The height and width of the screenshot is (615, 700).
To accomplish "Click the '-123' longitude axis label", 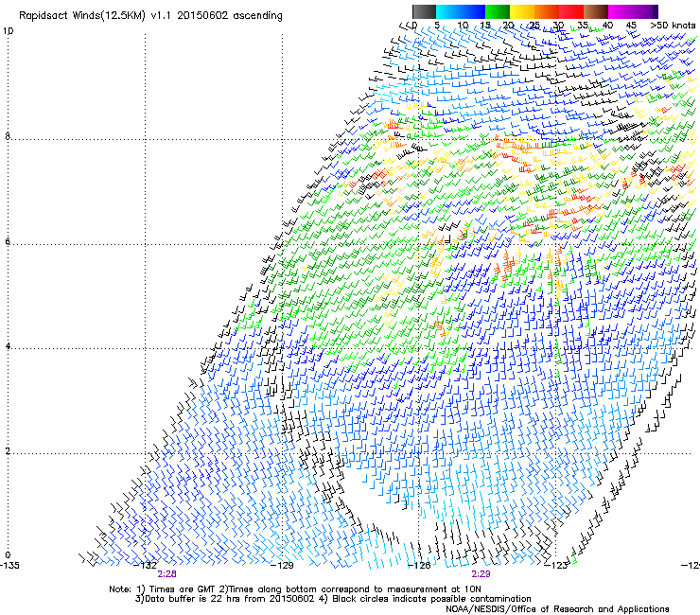I will coord(555,565).
